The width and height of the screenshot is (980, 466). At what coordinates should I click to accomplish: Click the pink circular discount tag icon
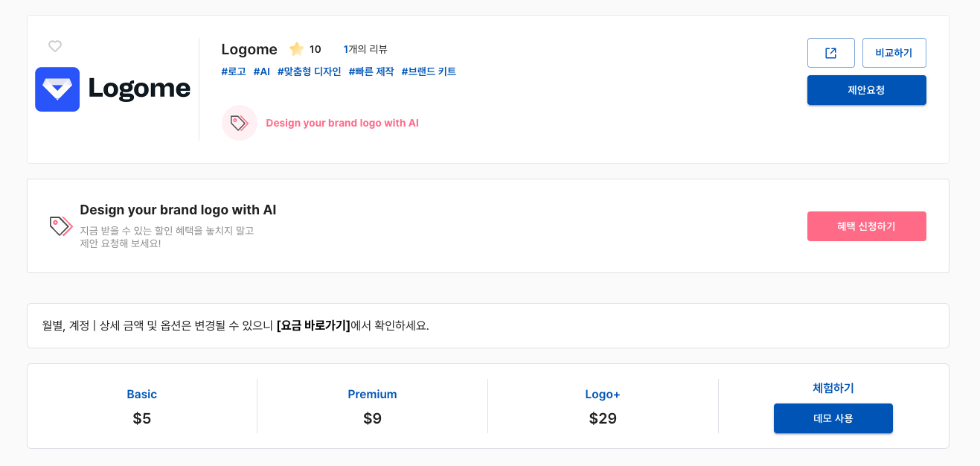tap(240, 123)
